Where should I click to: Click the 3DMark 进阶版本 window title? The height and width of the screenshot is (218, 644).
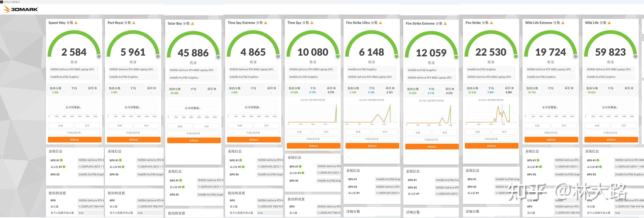[12, 2]
